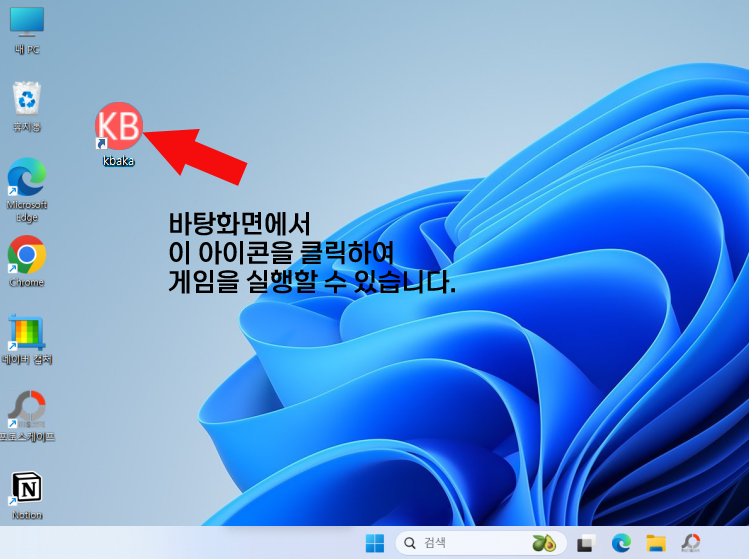Select the Notion desktop shortcut

click(27, 487)
